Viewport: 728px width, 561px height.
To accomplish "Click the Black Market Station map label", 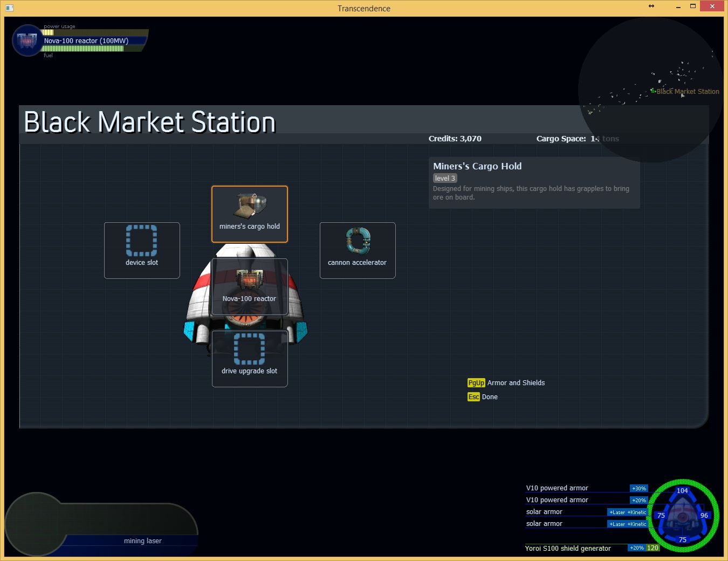I will pyautogui.click(x=688, y=92).
